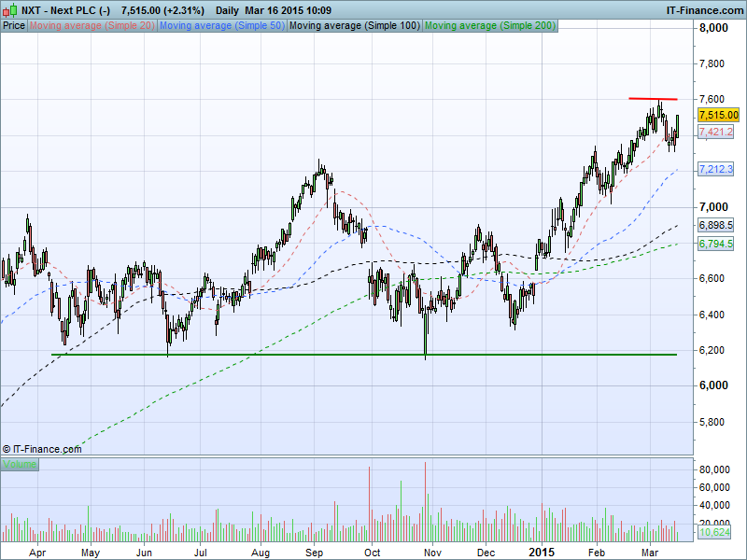Click the Volume panel label
This screenshot has width=747, height=560.
click(x=20, y=464)
